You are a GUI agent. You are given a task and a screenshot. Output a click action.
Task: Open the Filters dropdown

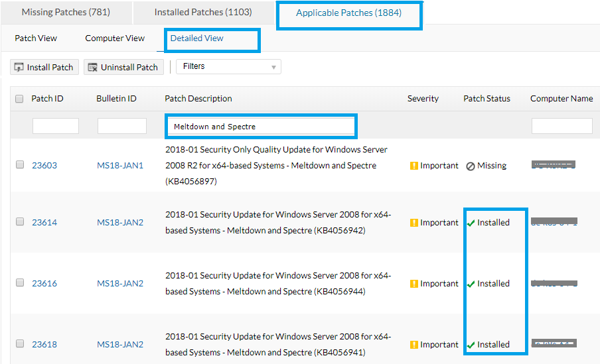point(228,66)
